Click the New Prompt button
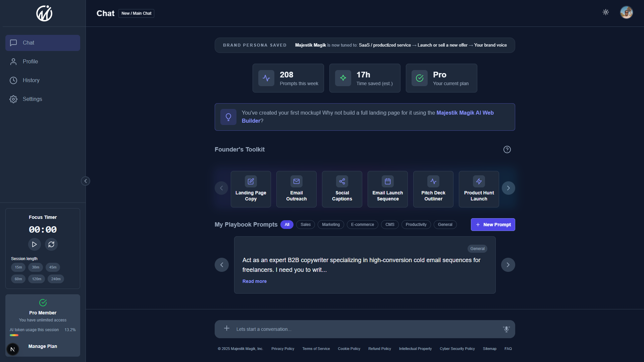The image size is (644, 362). 493,225
